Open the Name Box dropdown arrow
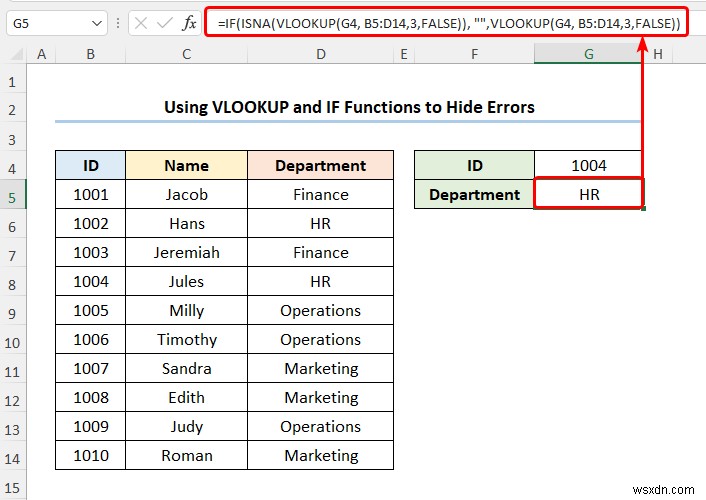706x500 pixels. pos(96,23)
